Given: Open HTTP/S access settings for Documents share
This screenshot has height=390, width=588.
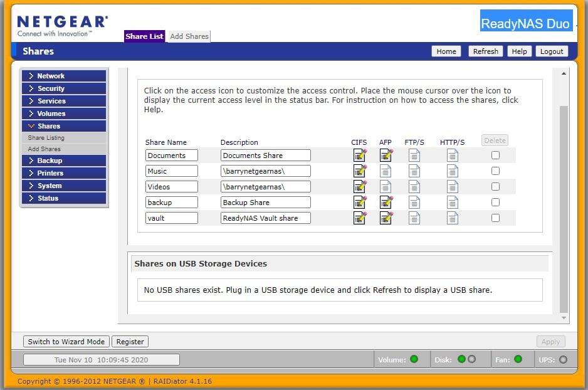Looking at the screenshot, I should [x=452, y=155].
